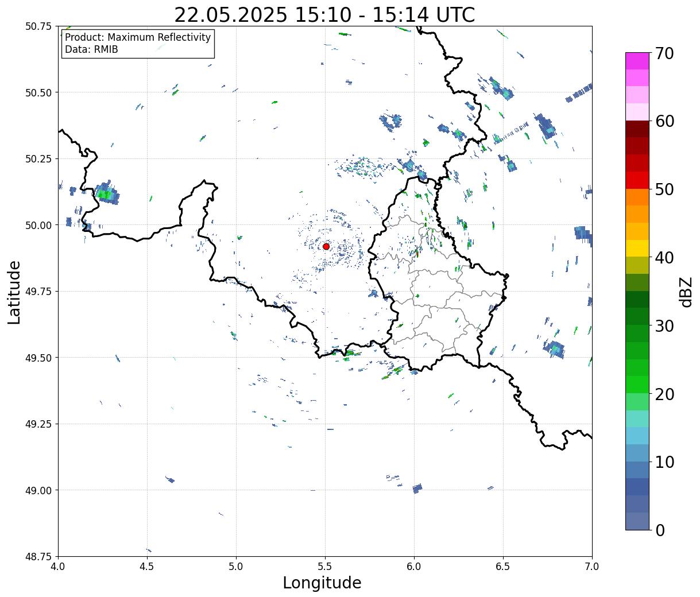
Task: Pick the yellow swatch just above 40 dBZ
Action: pos(637,249)
